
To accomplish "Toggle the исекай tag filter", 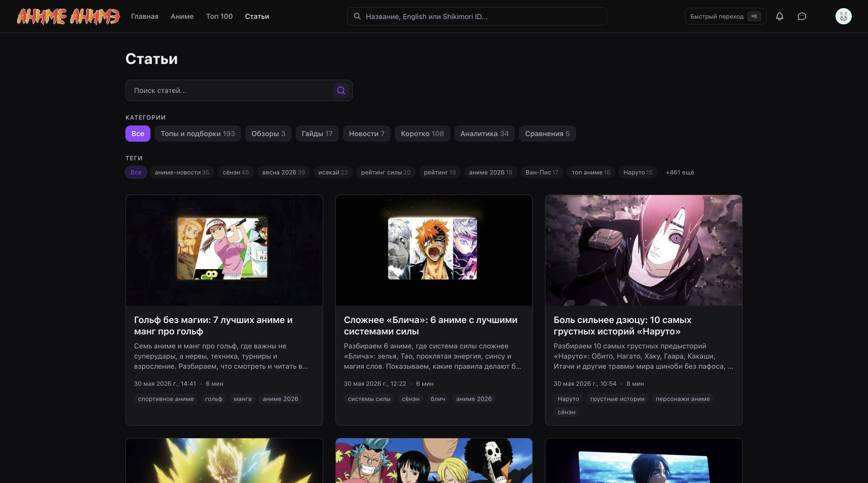I will [x=333, y=172].
